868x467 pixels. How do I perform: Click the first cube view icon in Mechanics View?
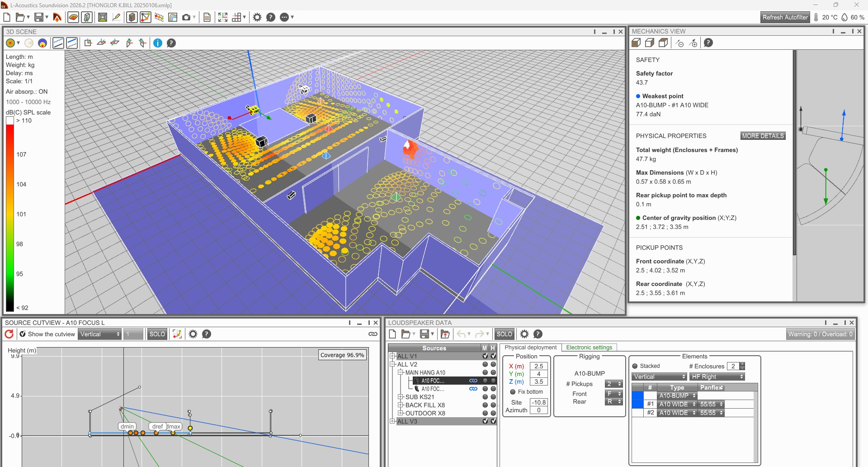coord(636,43)
